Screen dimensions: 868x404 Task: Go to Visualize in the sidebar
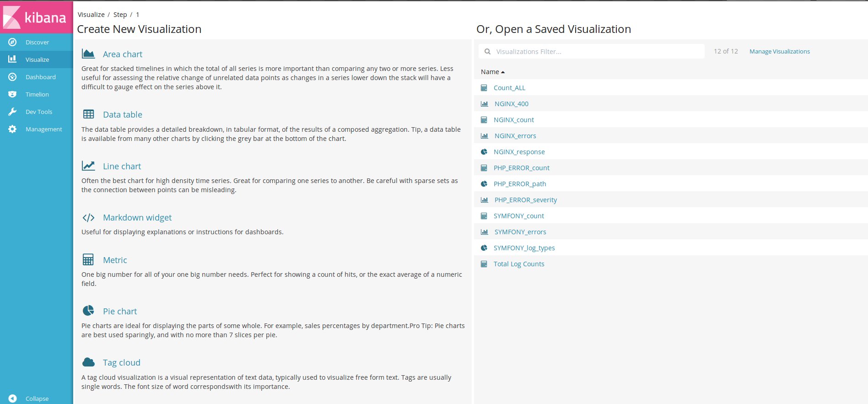[x=37, y=59]
